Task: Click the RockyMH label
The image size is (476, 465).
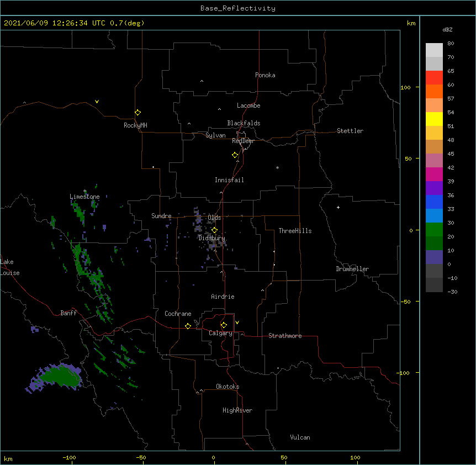Action: click(x=135, y=125)
